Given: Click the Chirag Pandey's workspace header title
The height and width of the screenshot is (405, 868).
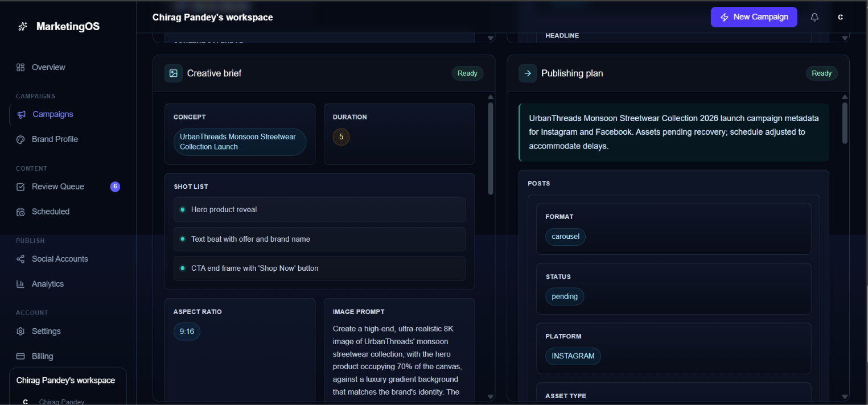Looking at the screenshot, I should pos(213,17).
